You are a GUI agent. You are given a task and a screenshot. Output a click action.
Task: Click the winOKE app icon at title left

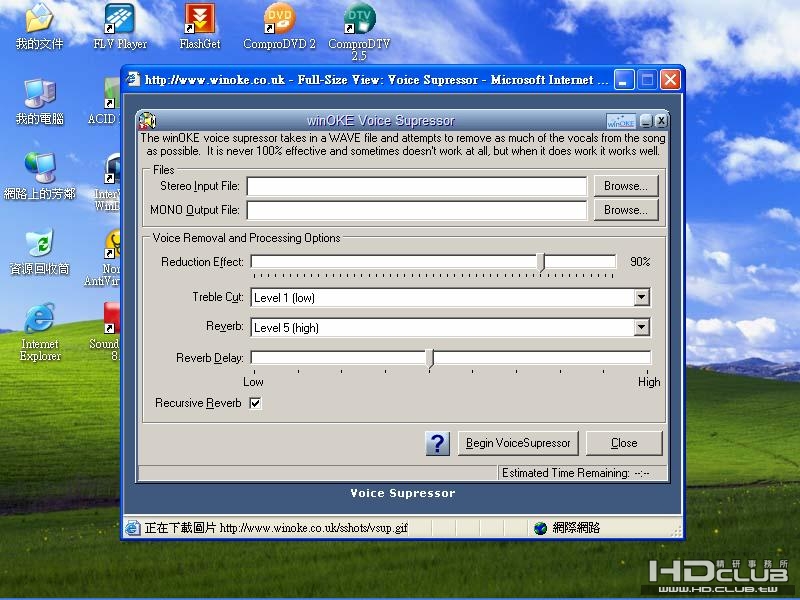click(x=147, y=121)
